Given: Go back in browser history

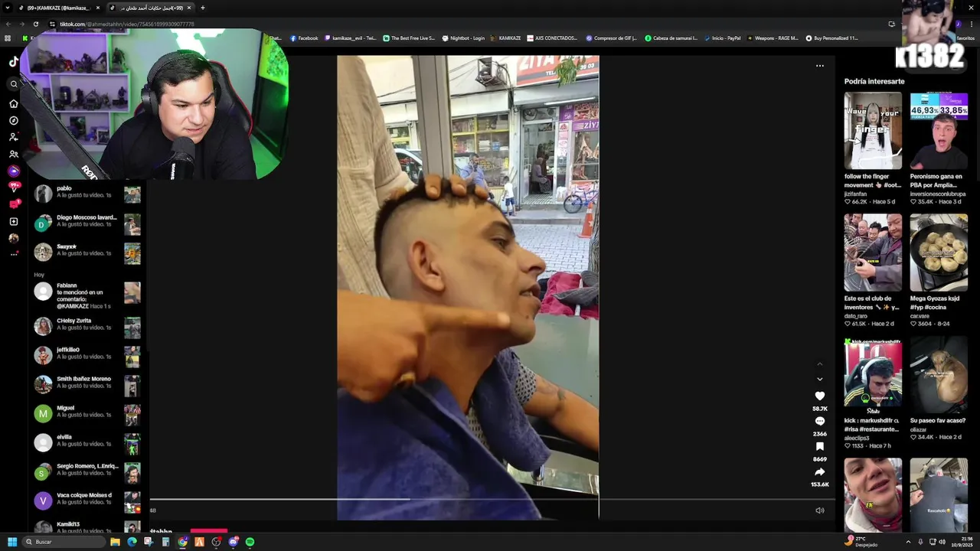Looking at the screenshot, I should pyautogui.click(x=8, y=24).
